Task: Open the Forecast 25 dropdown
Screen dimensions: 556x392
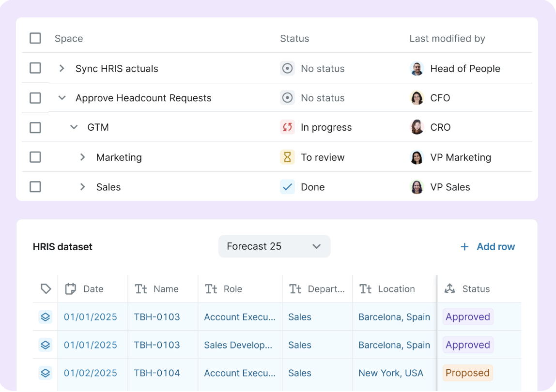Action: click(x=274, y=246)
